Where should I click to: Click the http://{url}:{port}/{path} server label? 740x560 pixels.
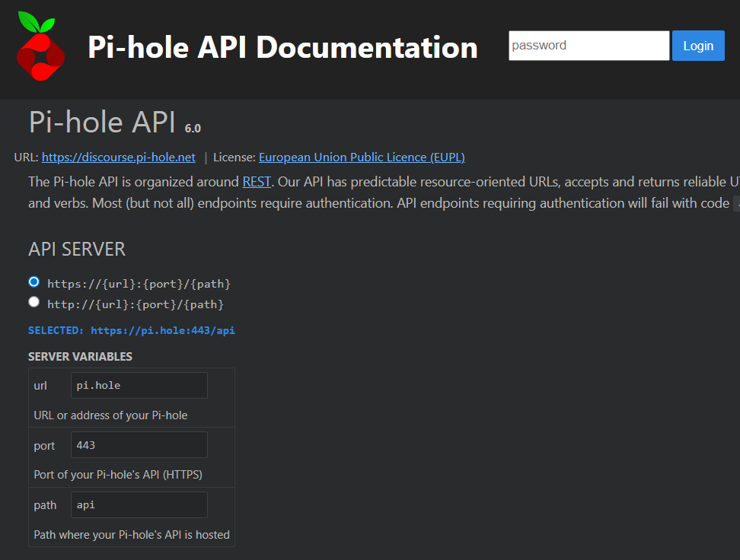[x=136, y=304]
